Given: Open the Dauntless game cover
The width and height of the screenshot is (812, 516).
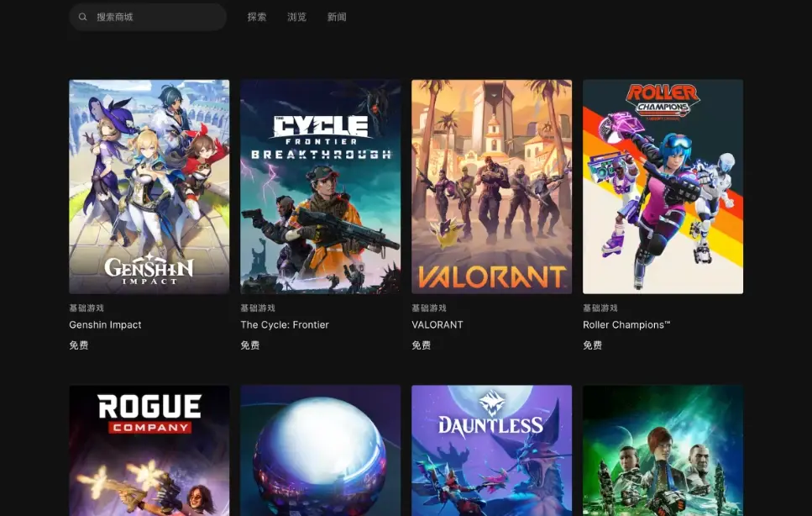Looking at the screenshot, I should (x=491, y=450).
